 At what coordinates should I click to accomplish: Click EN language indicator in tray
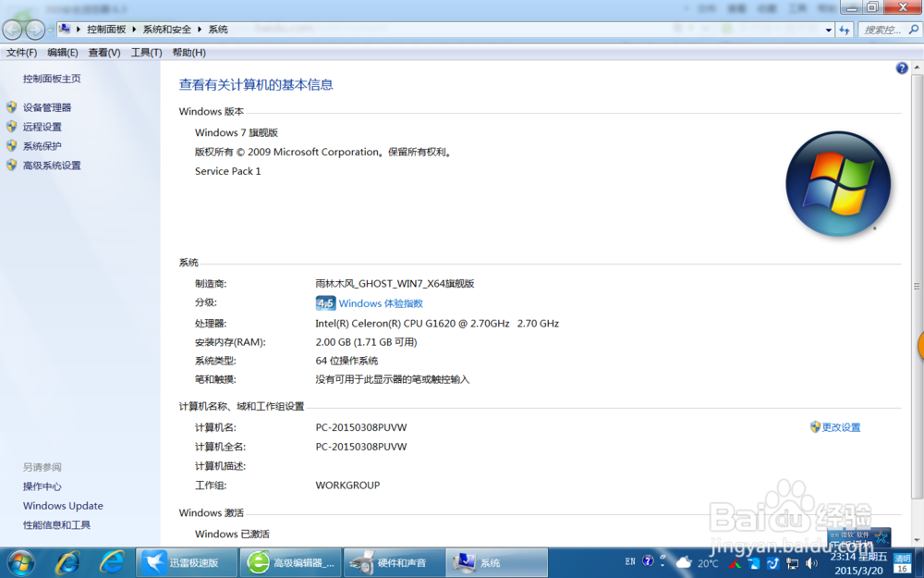tap(630, 561)
